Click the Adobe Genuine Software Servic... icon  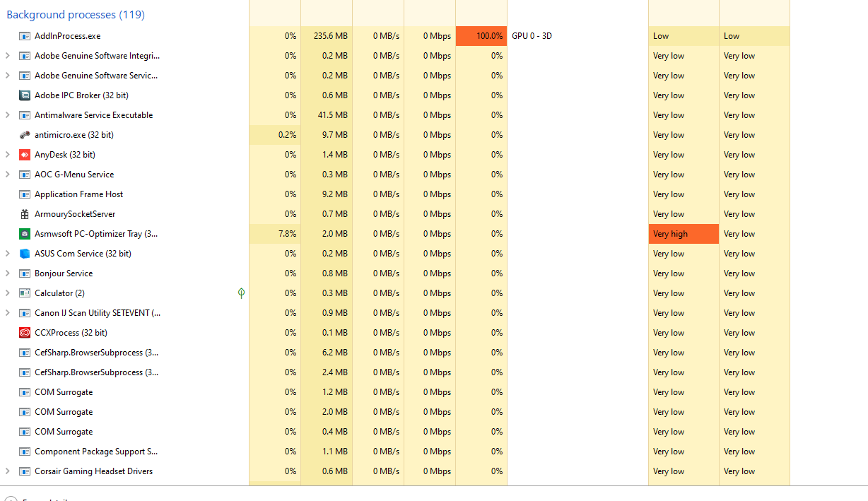25,76
